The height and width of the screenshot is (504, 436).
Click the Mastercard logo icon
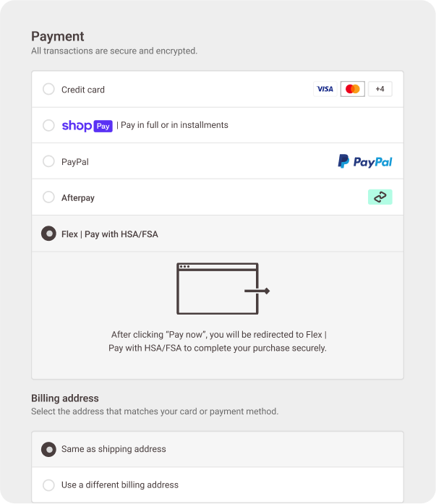pyautogui.click(x=353, y=89)
